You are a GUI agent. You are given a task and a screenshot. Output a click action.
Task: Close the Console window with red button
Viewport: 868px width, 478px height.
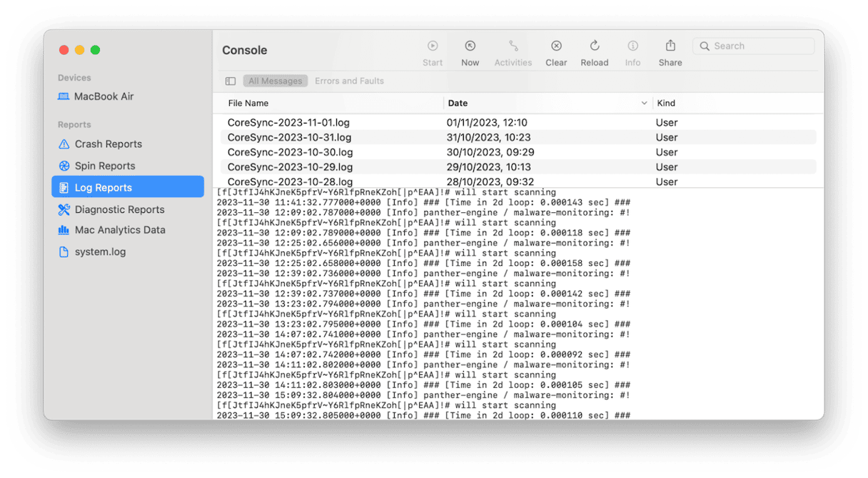coord(64,50)
